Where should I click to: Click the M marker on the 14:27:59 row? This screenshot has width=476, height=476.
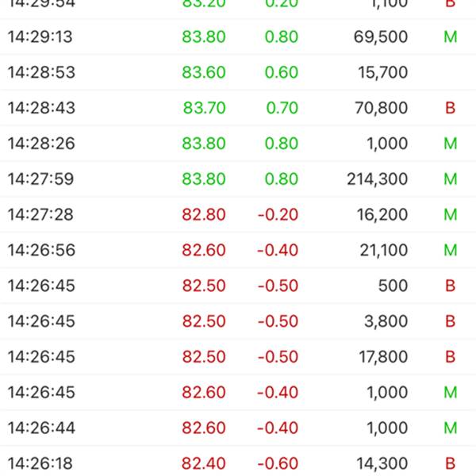pyautogui.click(x=450, y=179)
